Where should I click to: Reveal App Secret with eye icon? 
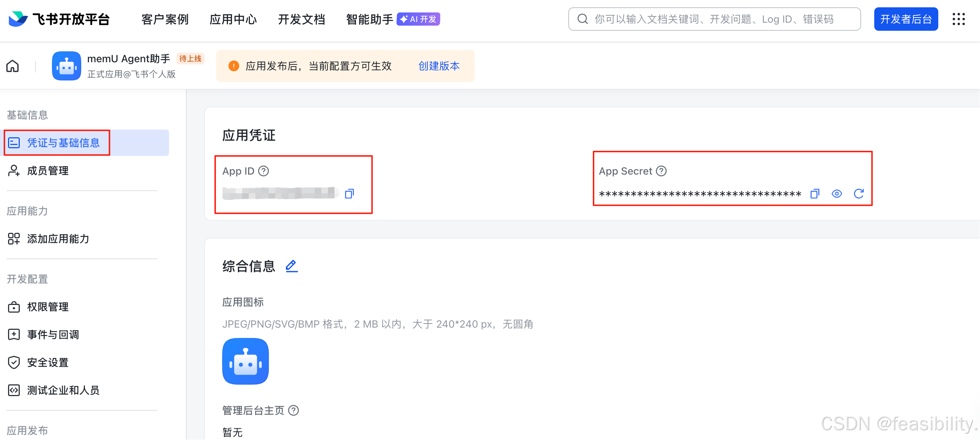click(837, 194)
